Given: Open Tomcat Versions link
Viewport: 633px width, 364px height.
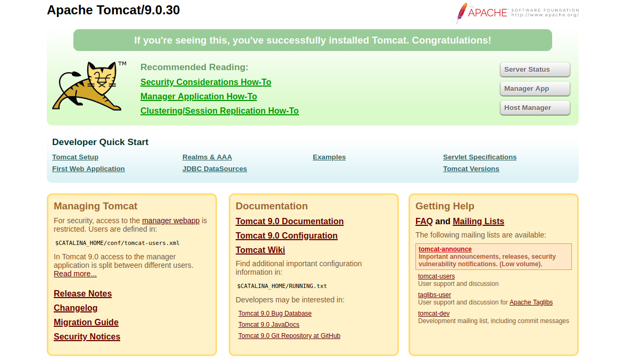Looking at the screenshot, I should [x=471, y=169].
